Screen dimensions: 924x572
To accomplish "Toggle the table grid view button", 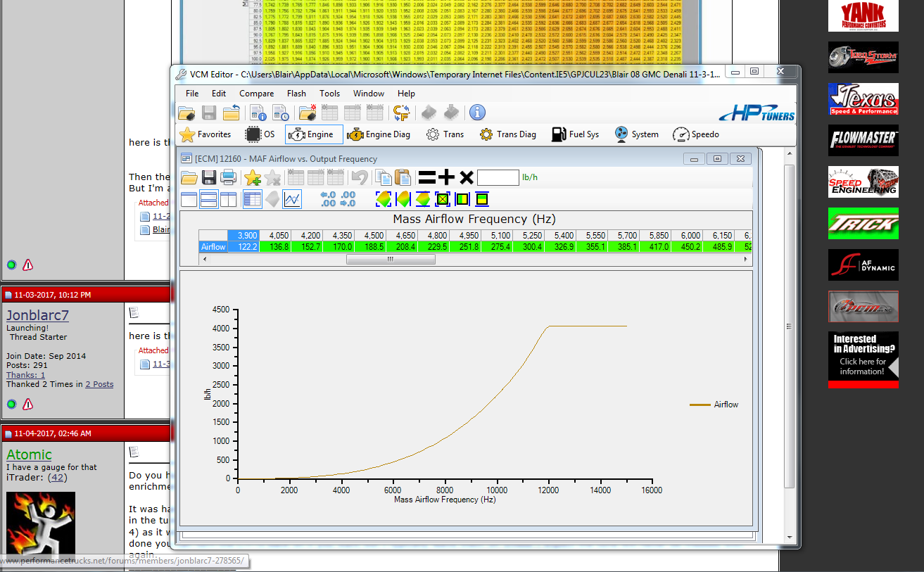I will (252, 200).
